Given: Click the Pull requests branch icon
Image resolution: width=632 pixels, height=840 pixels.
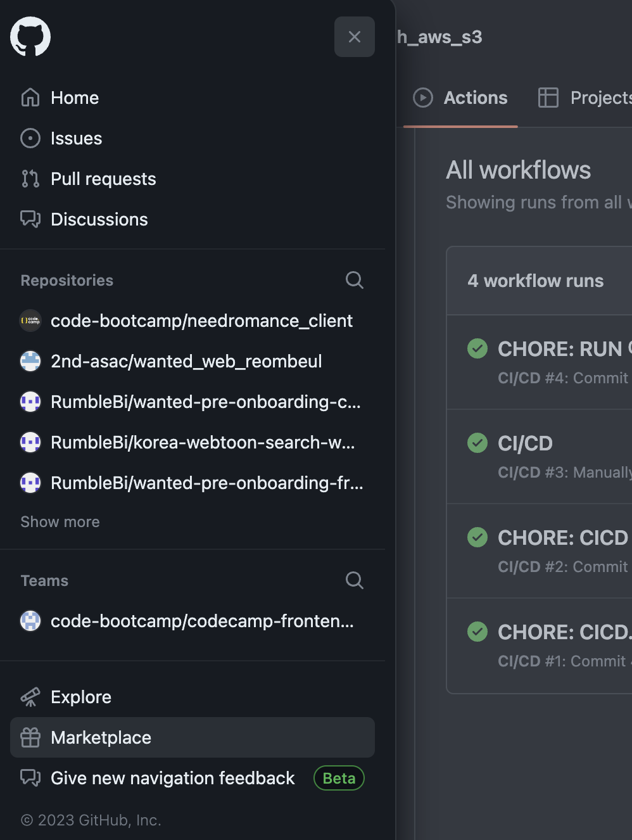Looking at the screenshot, I should point(30,179).
